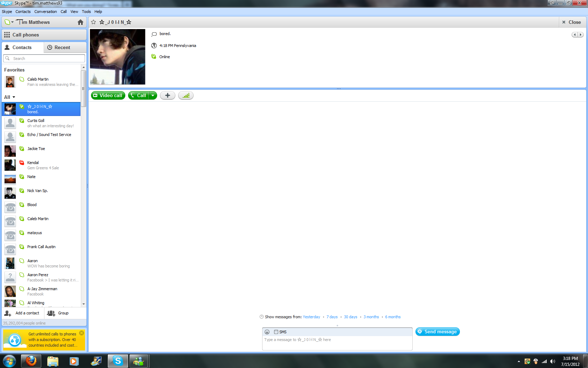Open the Tools menu
This screenshot has height=368, width=588.
[86, 12]
